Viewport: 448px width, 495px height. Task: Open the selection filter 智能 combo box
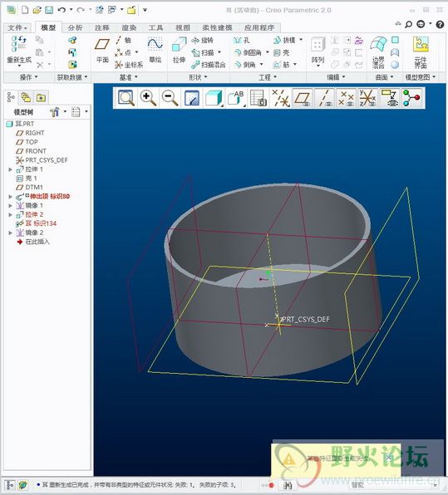[394, 485]
